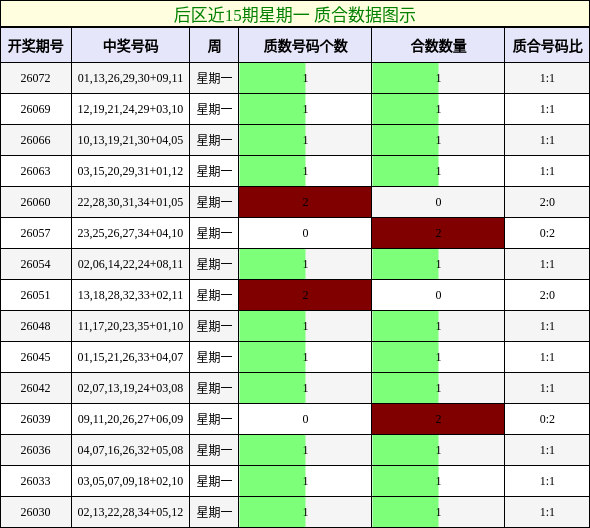The width and height of the screenshot is (590, 528).
Task: Click the 0:2 ratio in row 26039
Action: [547, 419]
